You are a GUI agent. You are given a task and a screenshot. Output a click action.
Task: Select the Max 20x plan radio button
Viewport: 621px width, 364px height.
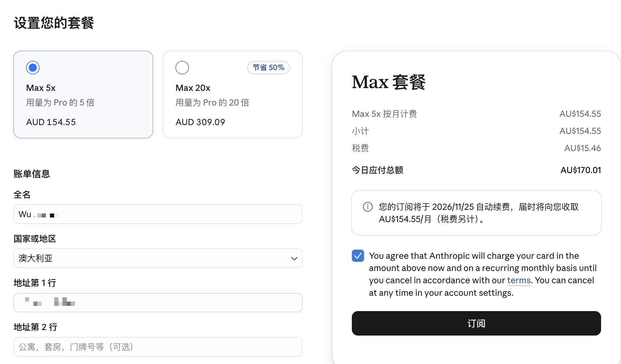(x=182, y=68)
